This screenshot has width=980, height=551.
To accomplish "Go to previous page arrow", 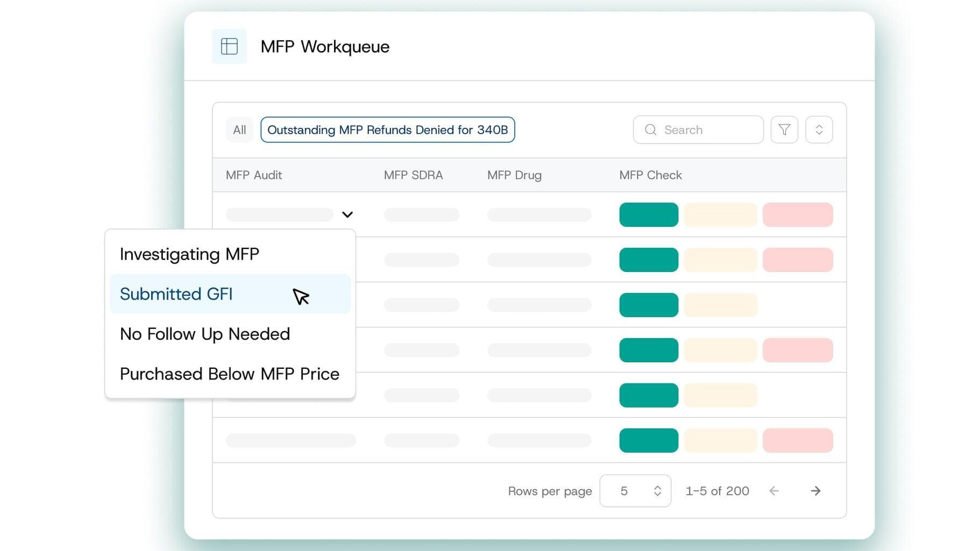I will tap(774, 491).
